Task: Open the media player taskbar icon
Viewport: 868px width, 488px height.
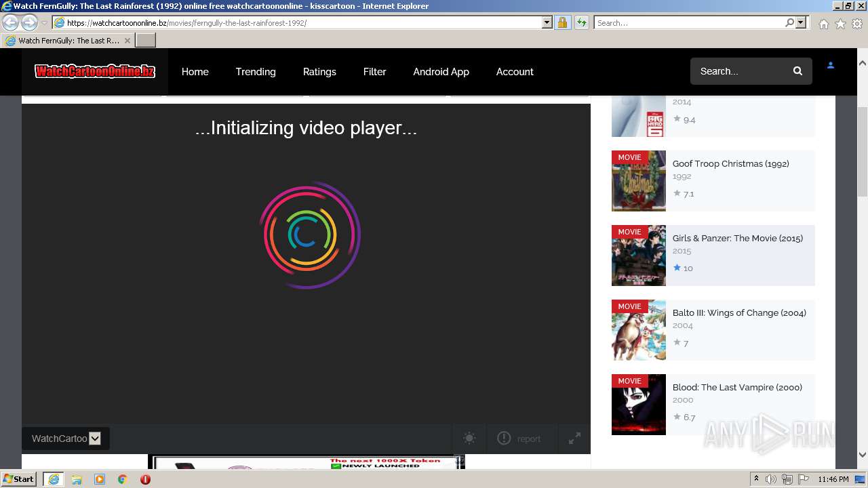Action: tap(100, 479)
